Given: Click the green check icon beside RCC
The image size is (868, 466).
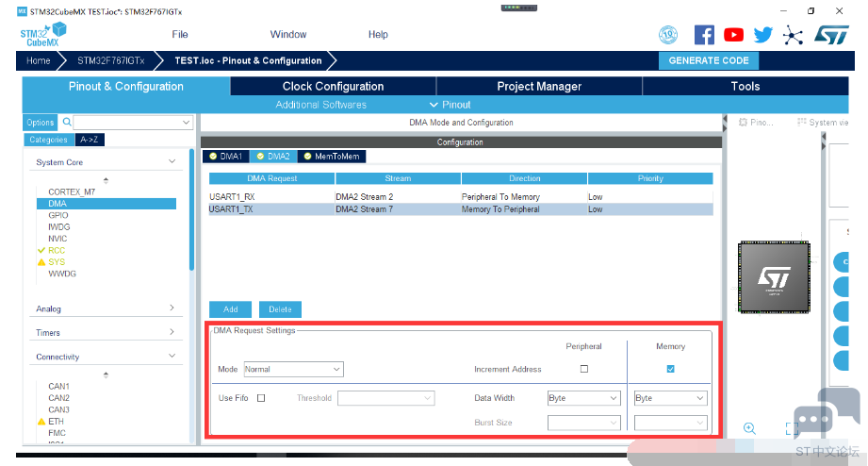Looking at the screenshot, I should click(x=41, y=251).
